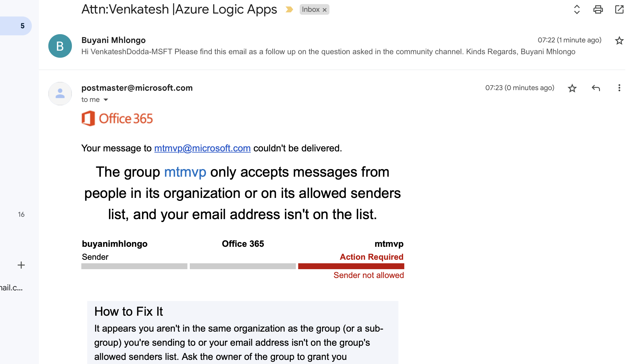This screenshot has height=364, width=630.
Task: Open the conversation in a new window
Action: (x=619, y=9)
